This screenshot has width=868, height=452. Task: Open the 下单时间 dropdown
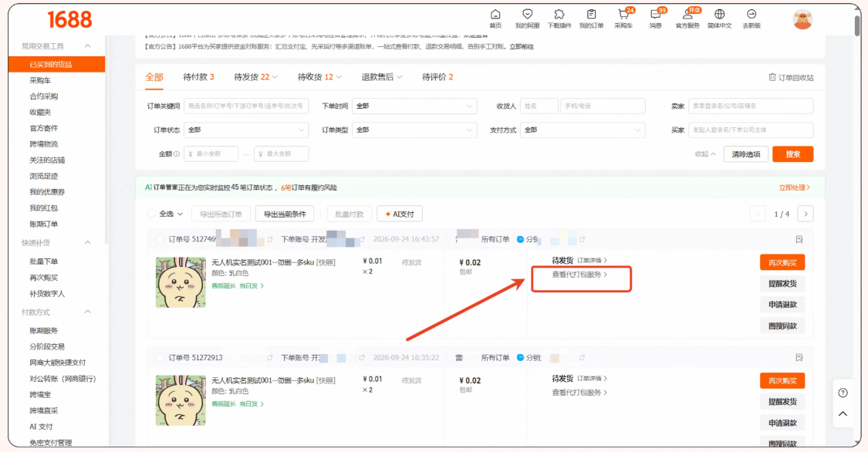point(414,106)
